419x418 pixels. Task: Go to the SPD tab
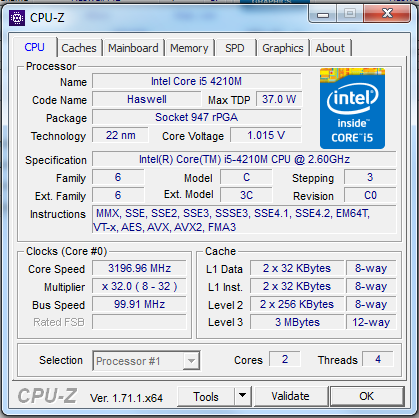pyautogui.click(x=235, y=48)
